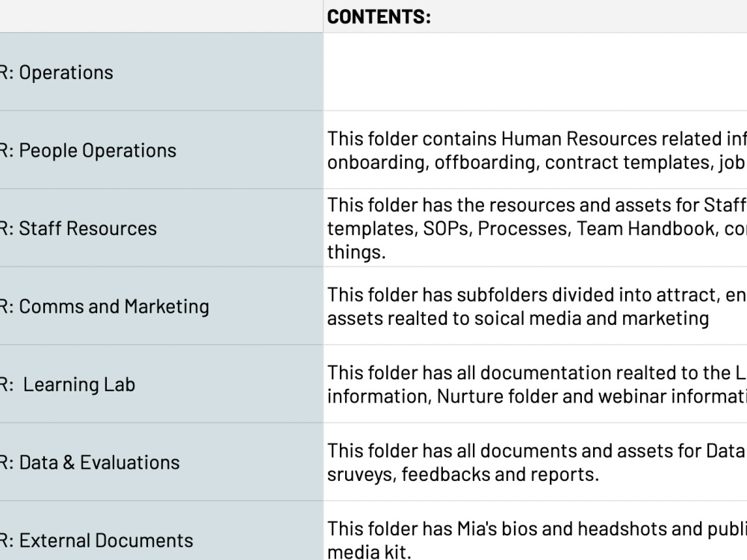
Task: Select the surveys, feedbacks and reports description
Action: coord(535,462)
